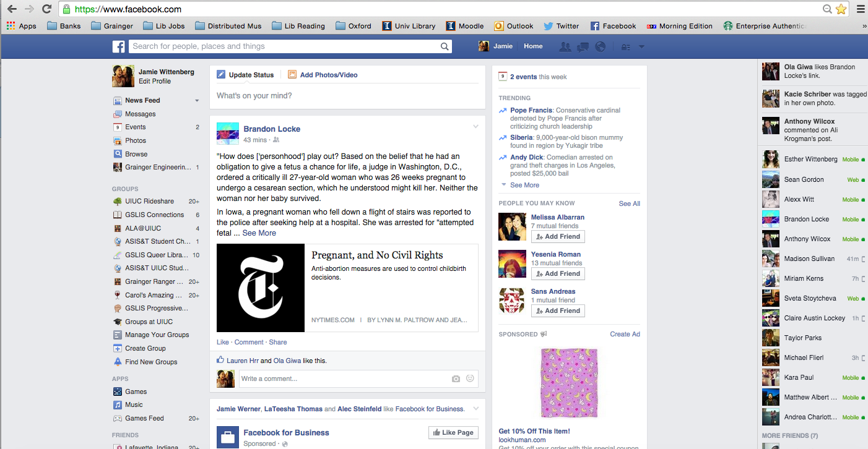This screenshot has width=868, height=449.
Task: Click Add Friend for Sans Andreas
Action: tap(558, 310)
